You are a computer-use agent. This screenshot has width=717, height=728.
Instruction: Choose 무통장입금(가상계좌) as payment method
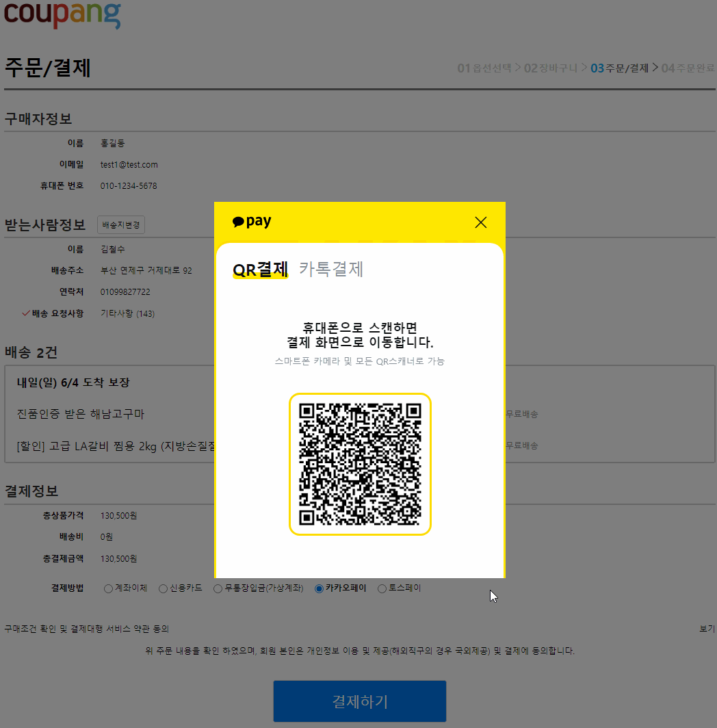[218, 588]
